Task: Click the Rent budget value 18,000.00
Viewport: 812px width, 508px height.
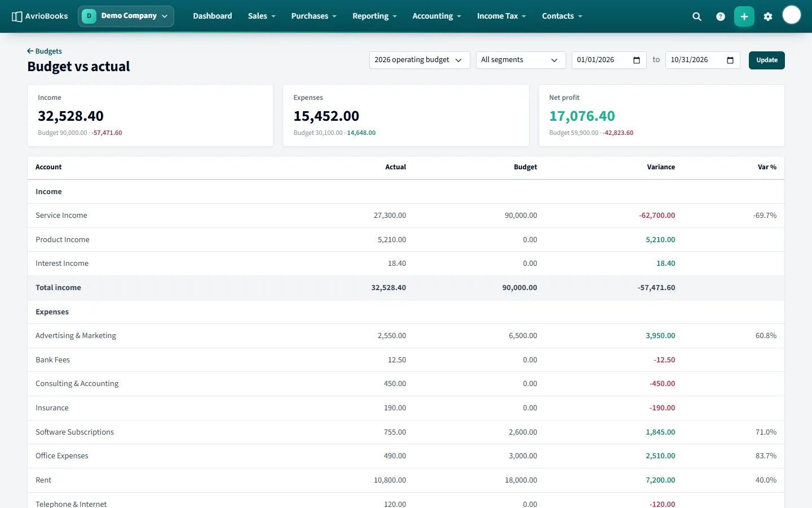Action: (x=521, y=480)
